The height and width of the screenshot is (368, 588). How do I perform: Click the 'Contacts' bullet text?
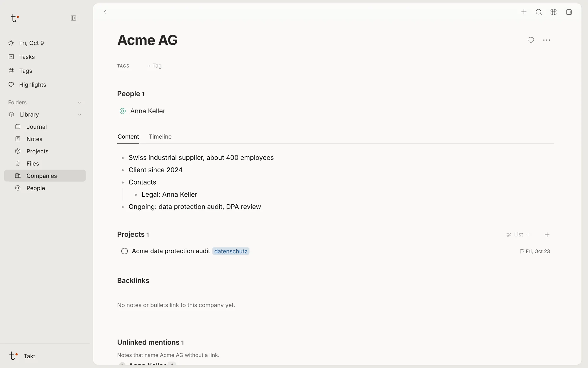click(142, 182)
